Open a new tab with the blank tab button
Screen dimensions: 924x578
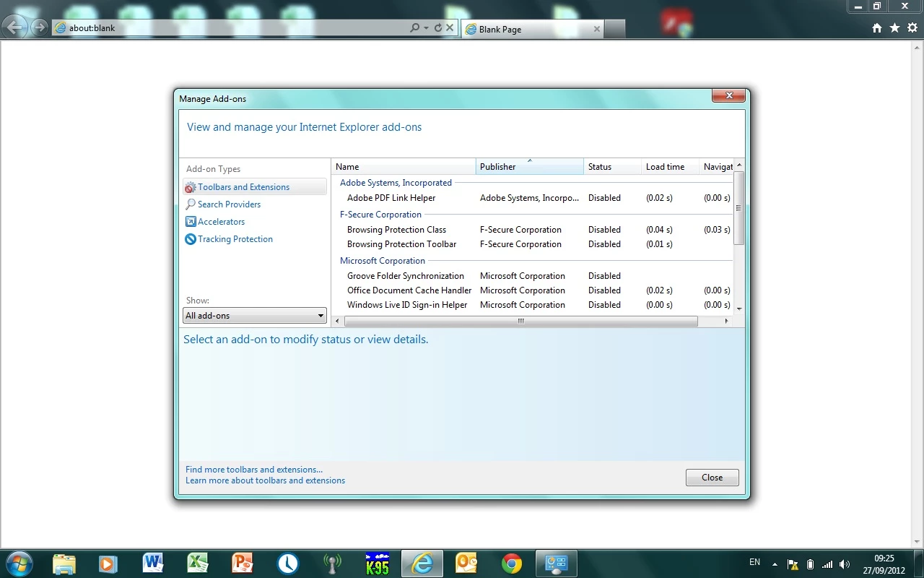click(x=614, y=29)
